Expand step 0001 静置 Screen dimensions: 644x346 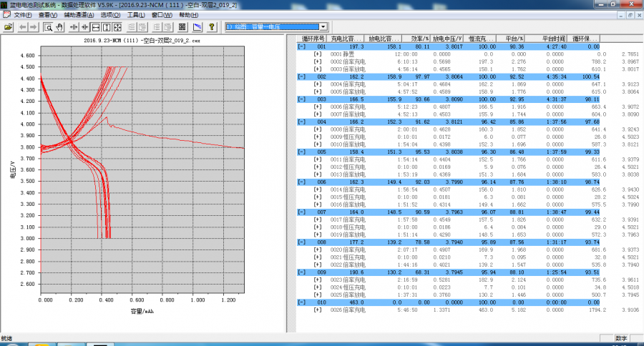click(x=318, y=54)
